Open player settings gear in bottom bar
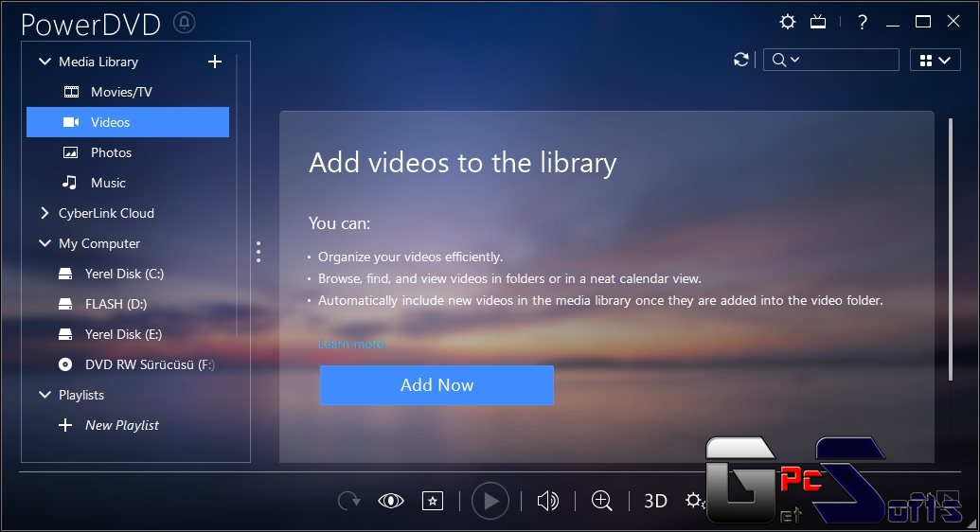 (x=694, y=500)
